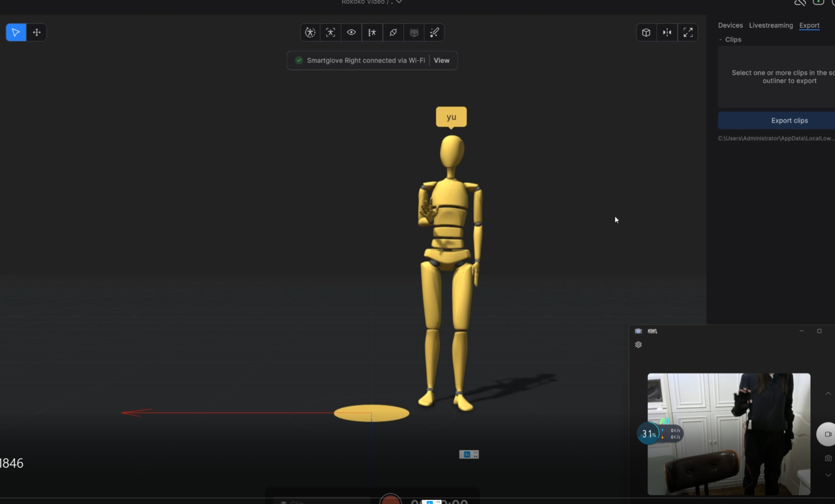Viewport: 835px width, 504px height.
Task: Click the Camera app icon in title bar
Action: 638,331
